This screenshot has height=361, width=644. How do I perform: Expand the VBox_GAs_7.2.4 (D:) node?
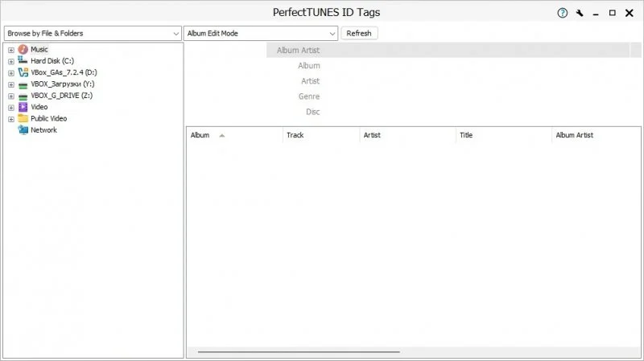11,73
